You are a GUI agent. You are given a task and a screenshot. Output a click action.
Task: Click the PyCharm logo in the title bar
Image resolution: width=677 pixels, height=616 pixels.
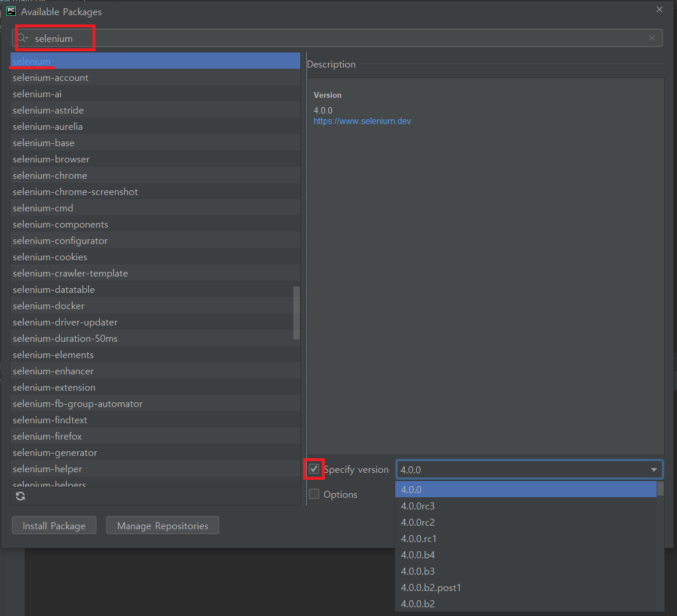11,11
